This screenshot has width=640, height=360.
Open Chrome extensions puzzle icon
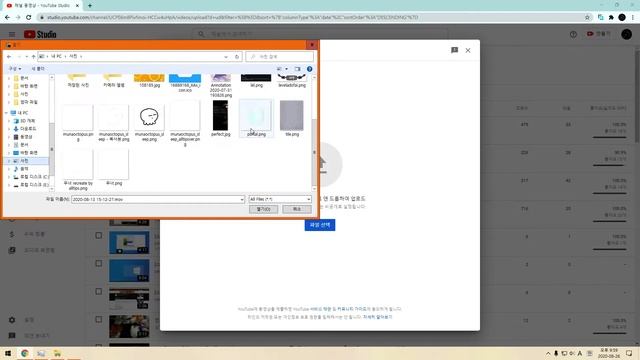(x=611, y=17)
